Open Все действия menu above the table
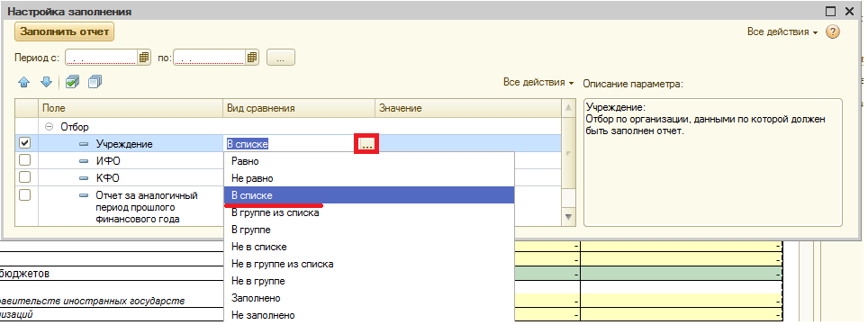This screenshot has height=325, width=868. 538,82
